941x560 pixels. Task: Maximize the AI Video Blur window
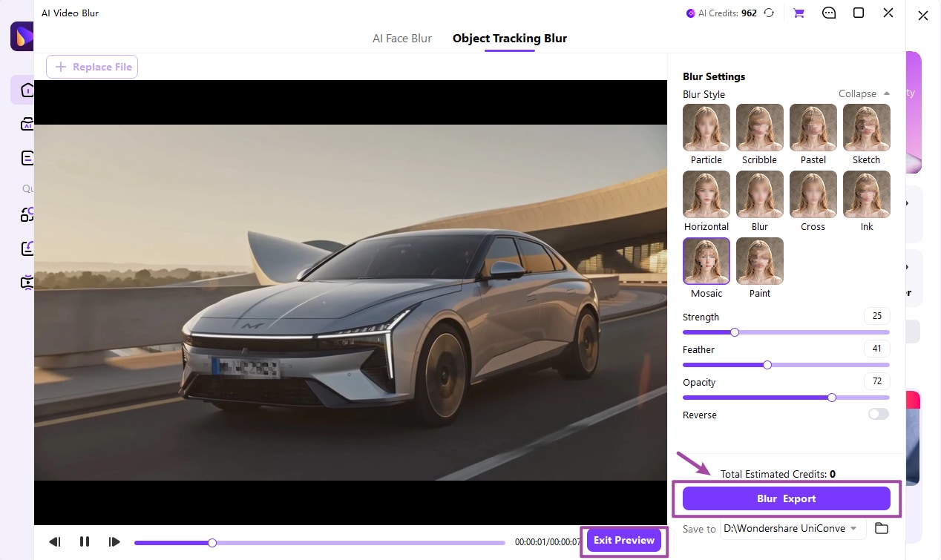859,13
